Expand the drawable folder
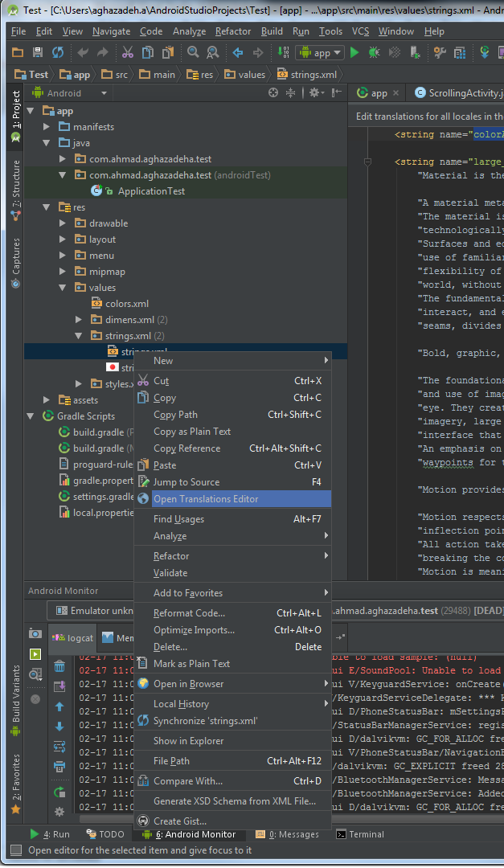 coord(63,223)
